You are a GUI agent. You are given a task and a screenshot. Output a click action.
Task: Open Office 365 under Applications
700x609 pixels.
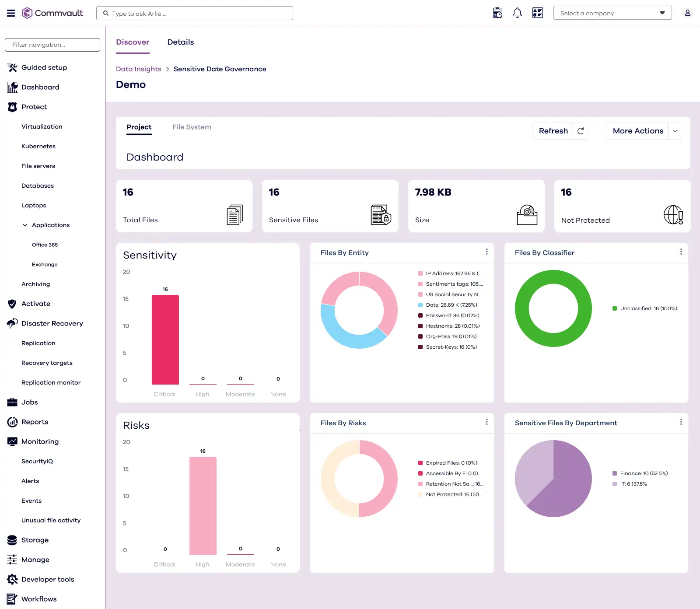pos(45,245)
